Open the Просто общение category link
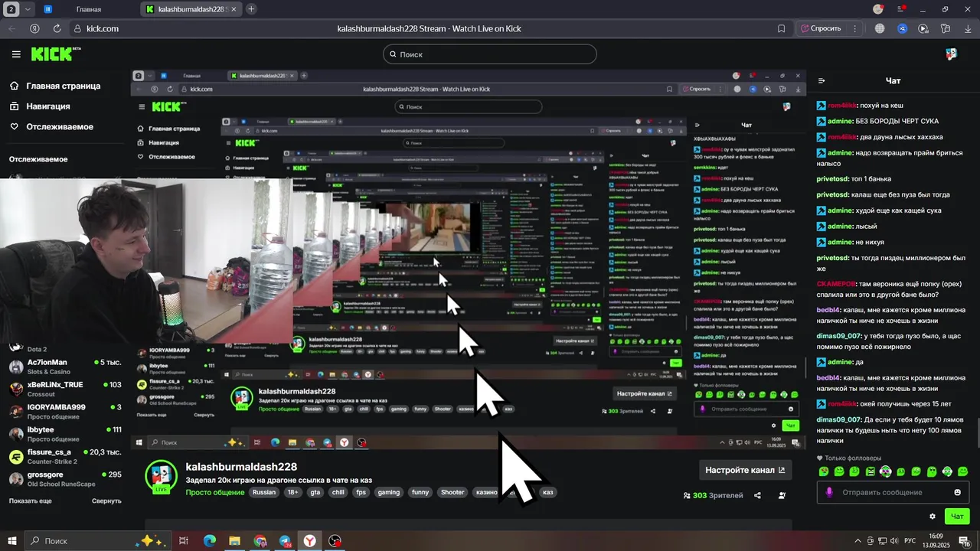 pos(214,492)
